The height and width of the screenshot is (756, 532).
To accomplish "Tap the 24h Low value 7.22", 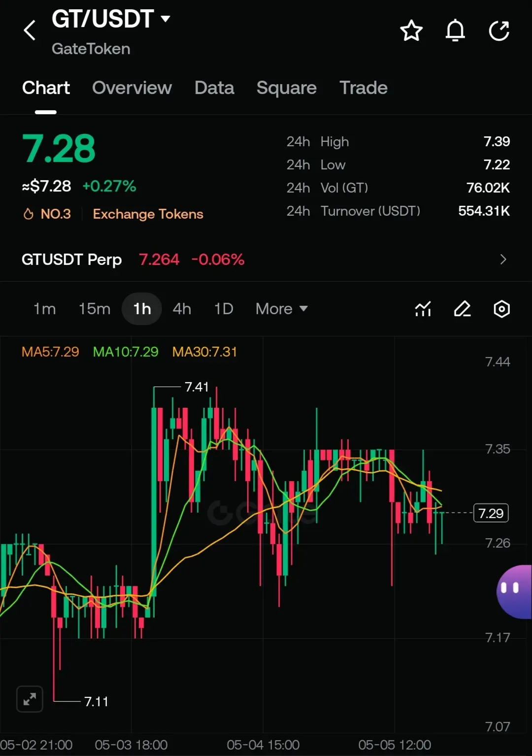I will [497, 164].
